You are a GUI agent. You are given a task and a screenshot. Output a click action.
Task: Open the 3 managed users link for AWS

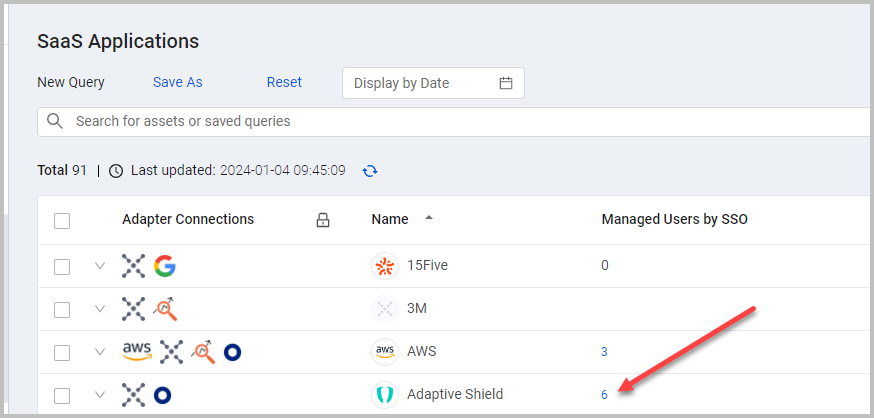point(604,352)
